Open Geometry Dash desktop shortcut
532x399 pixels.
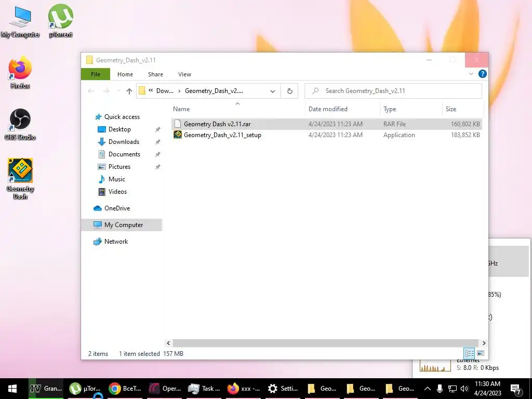pyautogui.click(x=20, y=179)
